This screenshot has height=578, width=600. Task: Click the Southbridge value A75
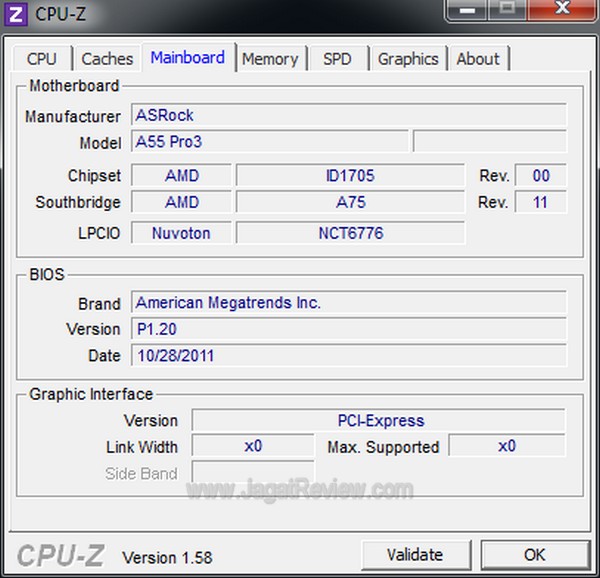(350, 202)
